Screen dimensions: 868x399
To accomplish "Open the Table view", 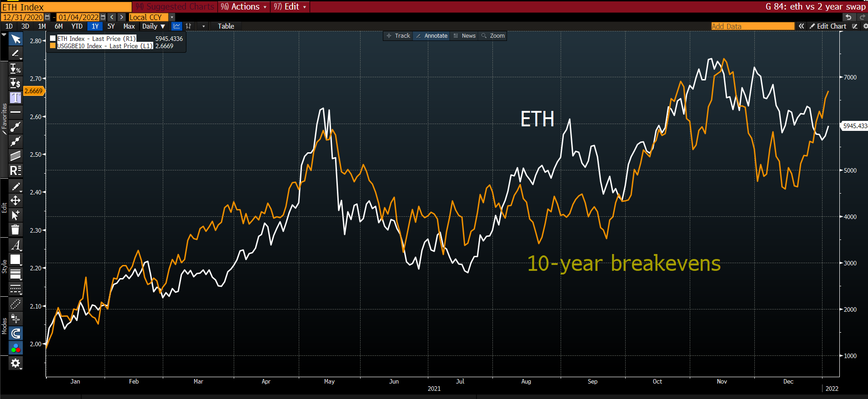I will (226, 26).
